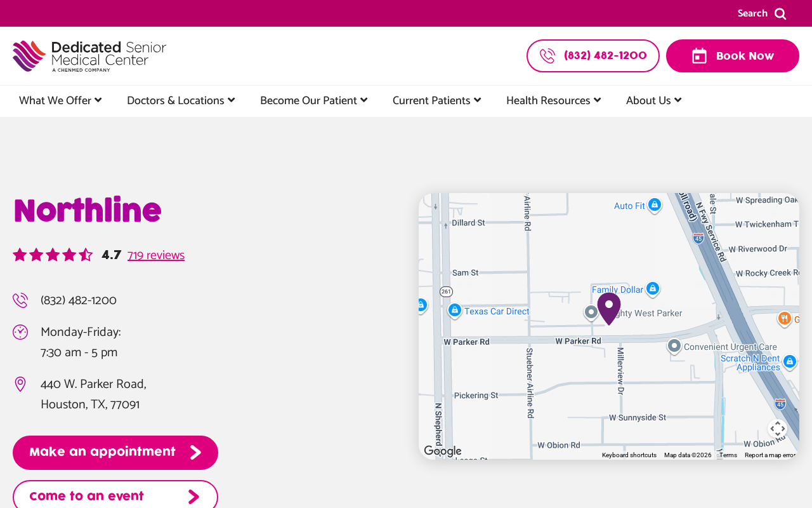Open the map camera controls button
812x508 pixels.
(x=778, y=429)
